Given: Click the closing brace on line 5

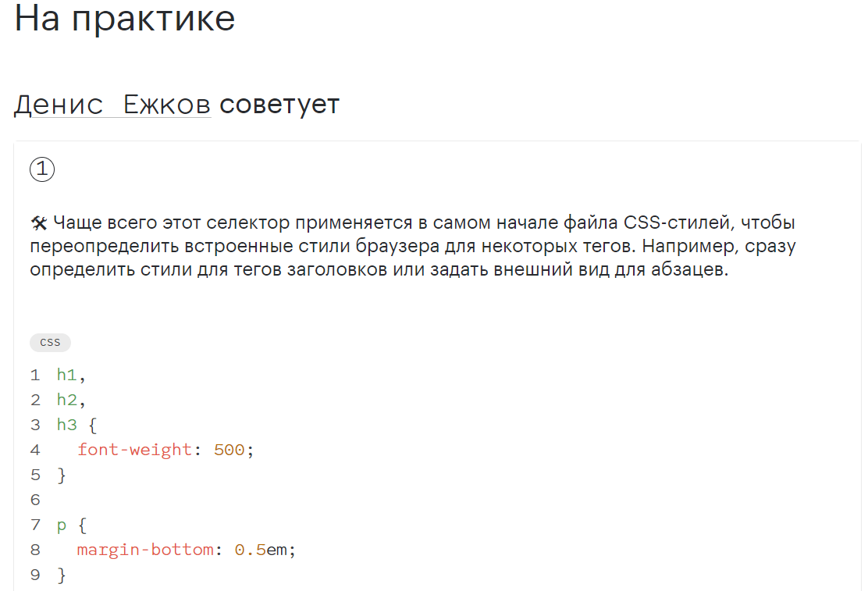Looking at the screenshot, I should click(x=62, y=475).
